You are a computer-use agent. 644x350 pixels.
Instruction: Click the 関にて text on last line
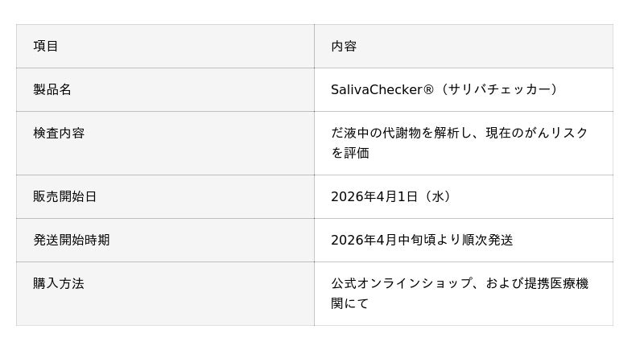pyautogui.click(x=350, y=304)
